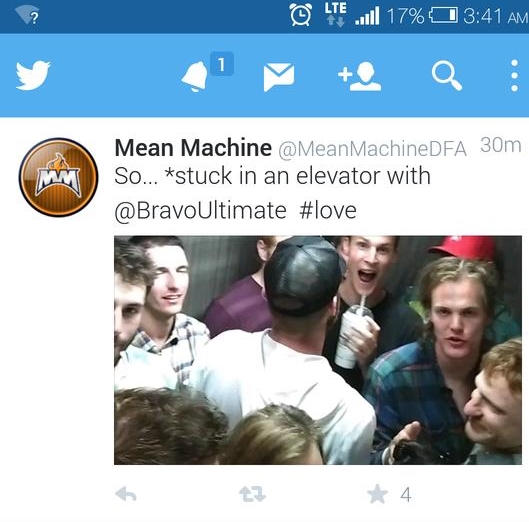Open search magnifying glass
This screenshot has width=529, height=522.
point(447,76)
